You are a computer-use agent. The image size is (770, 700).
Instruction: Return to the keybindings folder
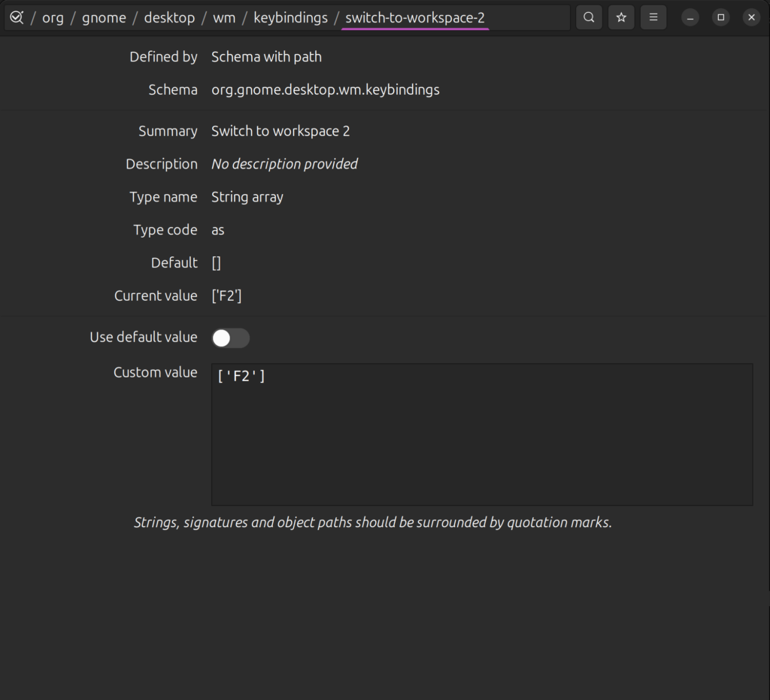tap(290, 18)
